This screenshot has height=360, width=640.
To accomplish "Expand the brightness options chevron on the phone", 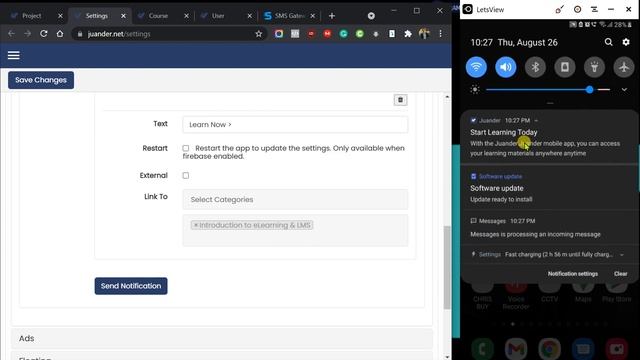I will click(624, 89).
